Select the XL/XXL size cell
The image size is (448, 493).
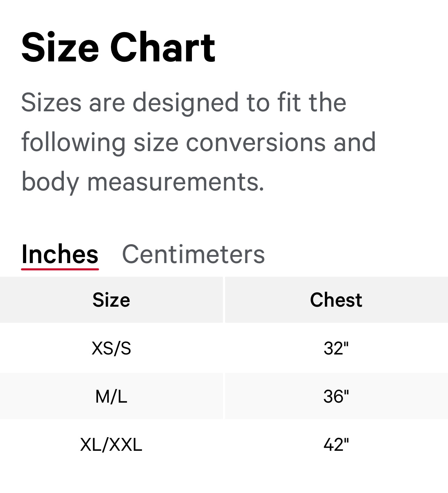coord(111,445)
